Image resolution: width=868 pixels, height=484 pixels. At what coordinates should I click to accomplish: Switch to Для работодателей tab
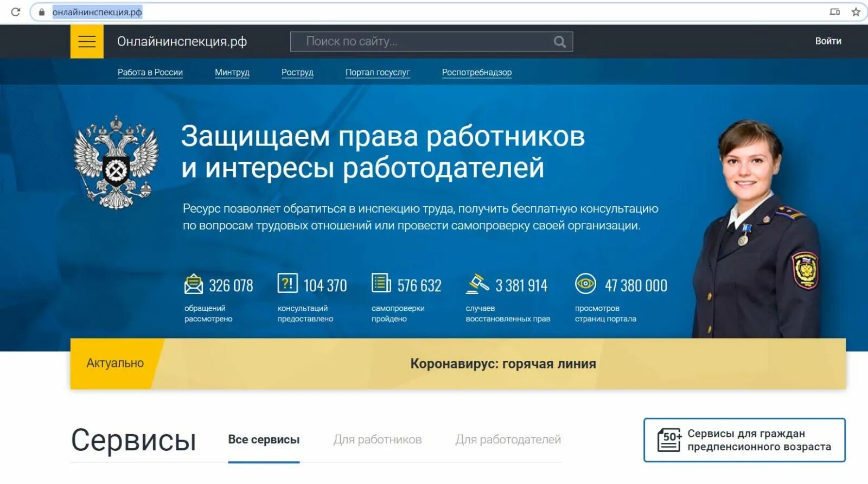tap(508, 440)
